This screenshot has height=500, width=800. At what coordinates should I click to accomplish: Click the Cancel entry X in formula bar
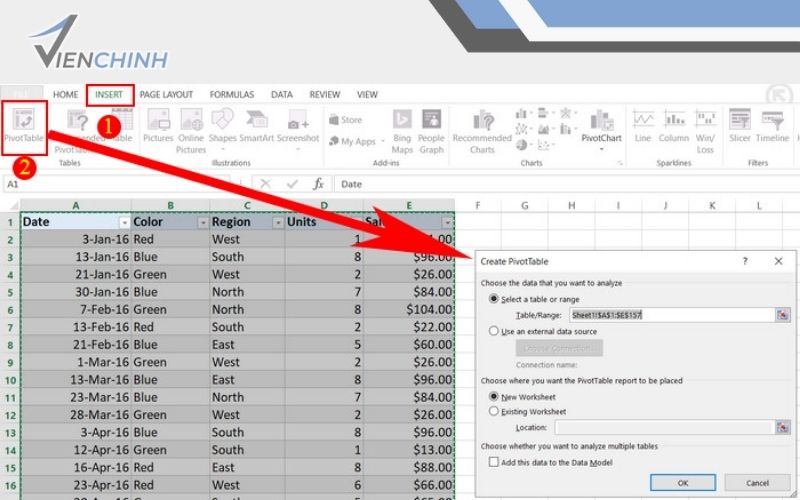click(x=265, y=184)
